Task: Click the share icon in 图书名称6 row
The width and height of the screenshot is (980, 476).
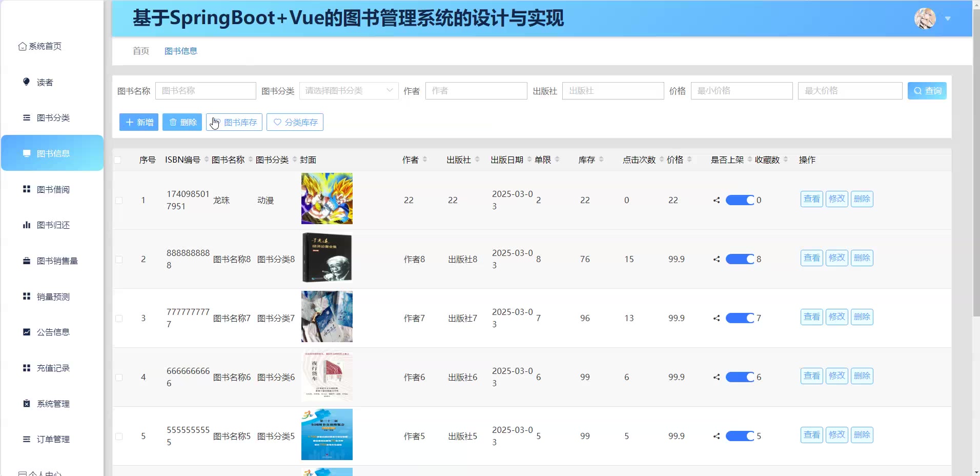Action: pyautogui.click(x=717, y=377)
